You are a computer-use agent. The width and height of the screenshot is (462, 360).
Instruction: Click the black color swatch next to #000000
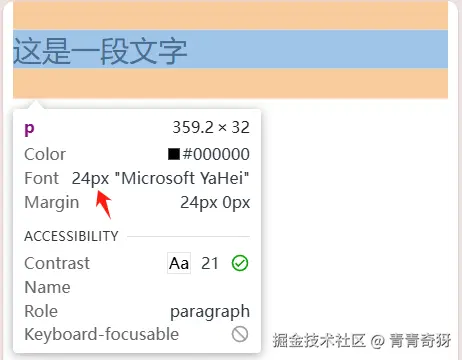tap(174, 154)
